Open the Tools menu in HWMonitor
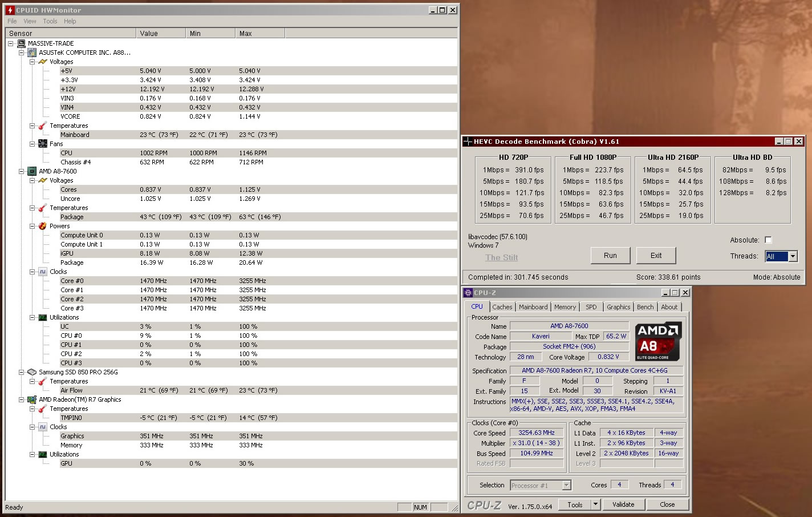This screenshot has width=812, height=517. (50, 21)
